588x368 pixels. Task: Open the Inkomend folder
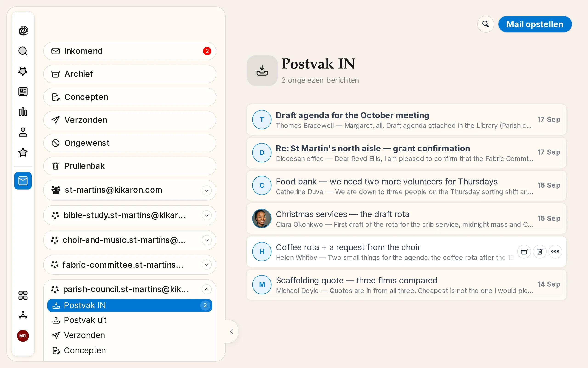tap(130, 51)
